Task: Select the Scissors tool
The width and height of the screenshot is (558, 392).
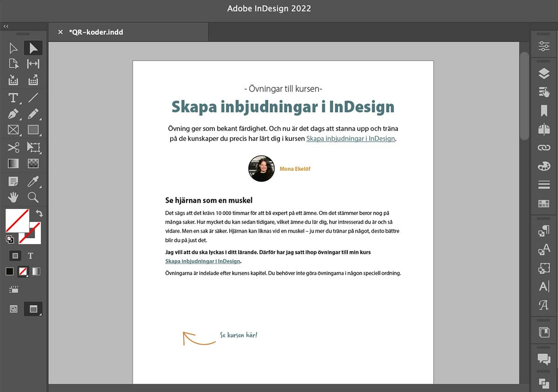Action: click(13, 148)
